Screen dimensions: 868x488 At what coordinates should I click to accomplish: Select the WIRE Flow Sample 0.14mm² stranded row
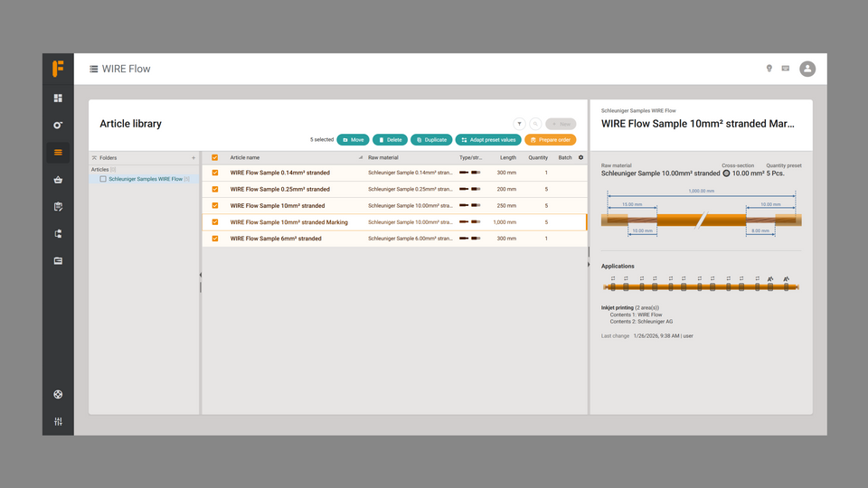394,173
